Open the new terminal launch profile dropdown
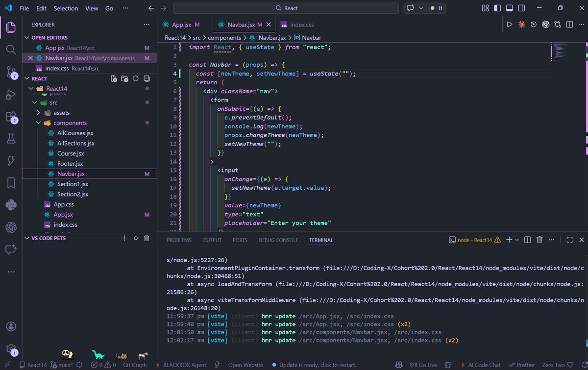This screenshot has height=370, width=588. coord(517,240)
